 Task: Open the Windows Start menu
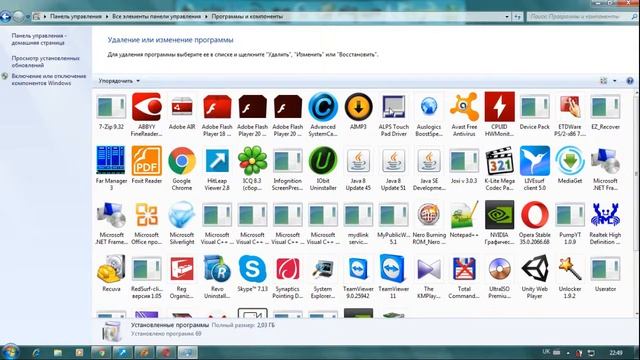10,352
